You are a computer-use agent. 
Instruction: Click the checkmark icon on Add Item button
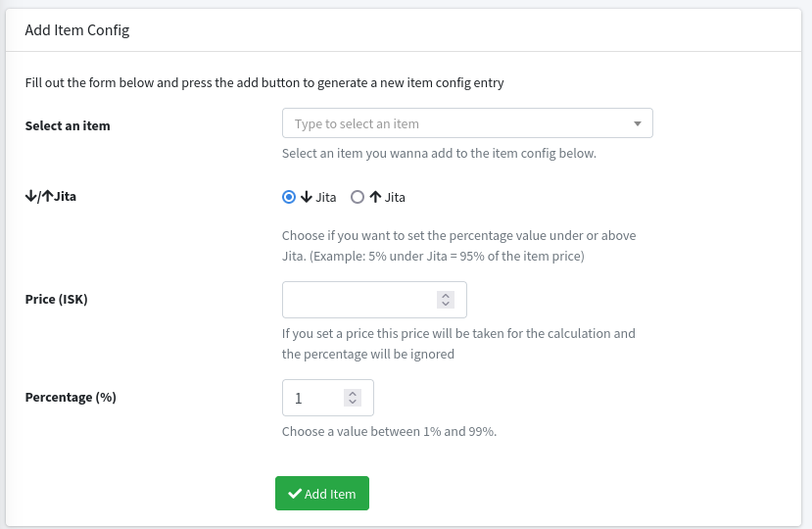pos(294,494)
